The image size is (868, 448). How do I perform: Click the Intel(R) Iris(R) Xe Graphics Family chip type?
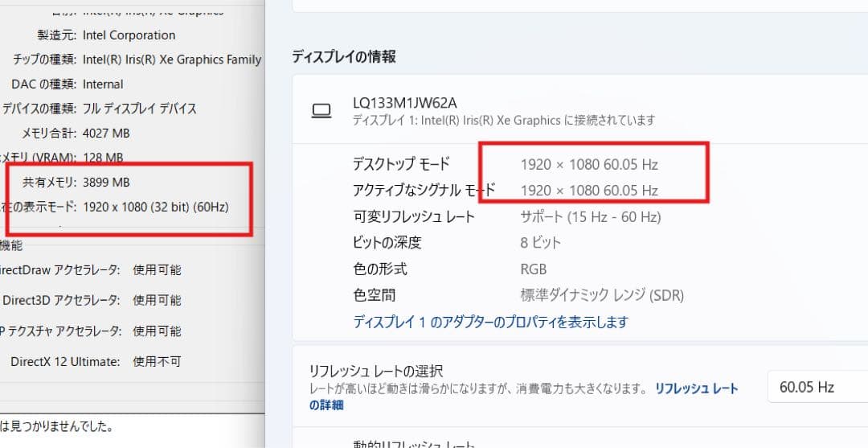pyautogui.click(x=172, y=60)
